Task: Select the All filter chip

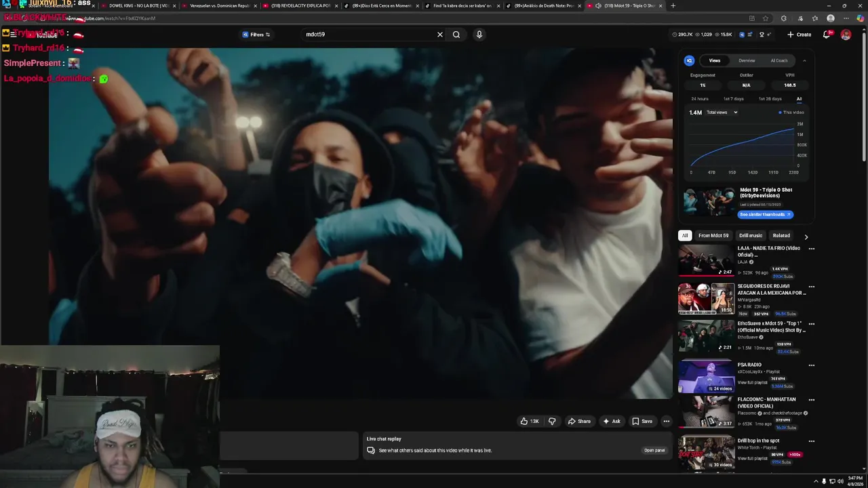Action: 685,235
